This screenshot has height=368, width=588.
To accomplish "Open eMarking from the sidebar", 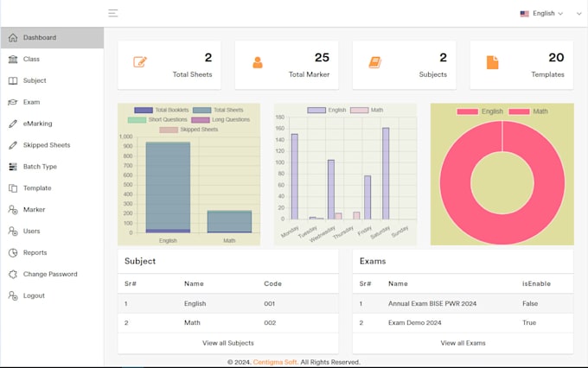I will click(x=52, y=124).
